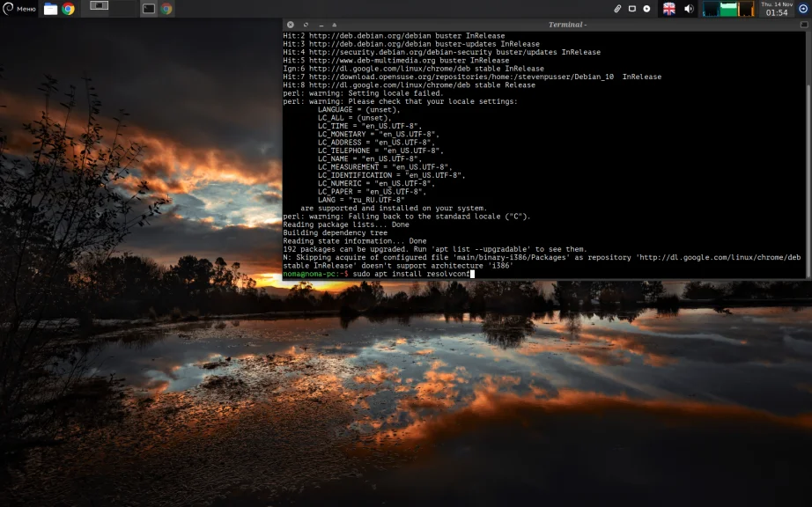This screenshot has height=507, width=812.
Task: Select the Chrome window in the taskbar
Action: [x=166, y=9]
